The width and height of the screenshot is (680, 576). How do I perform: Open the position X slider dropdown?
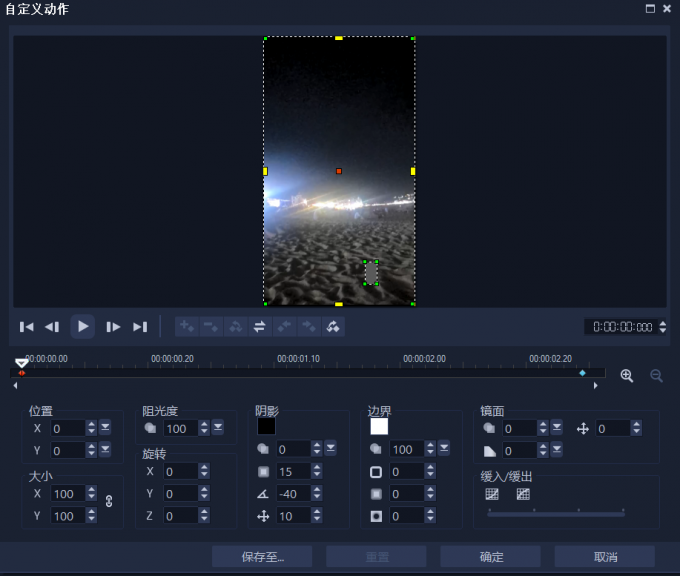point(105,428)
